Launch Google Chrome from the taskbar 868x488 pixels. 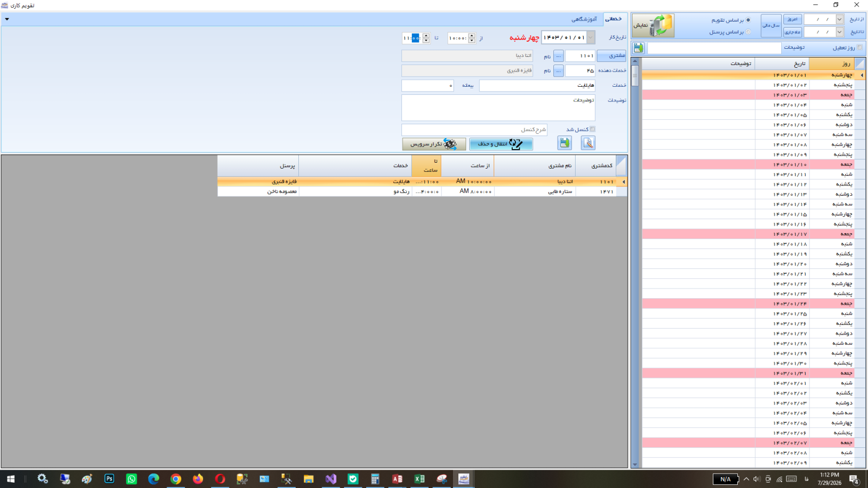176,479
